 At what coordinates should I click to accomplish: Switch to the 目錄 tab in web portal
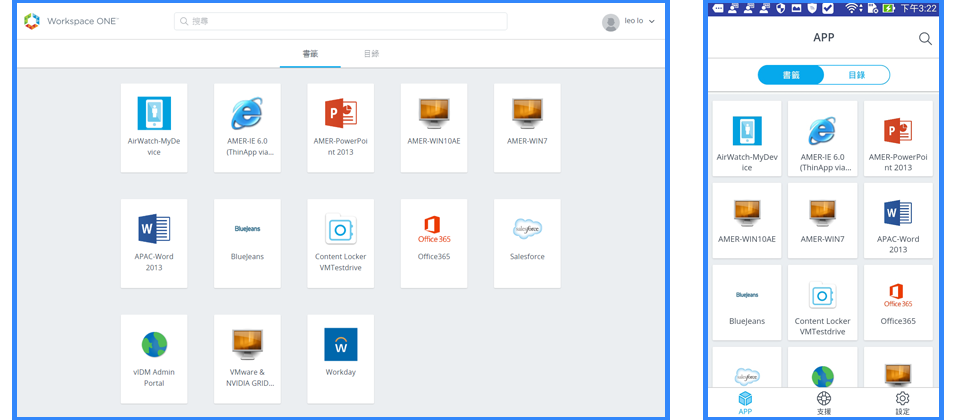(372, 54)
